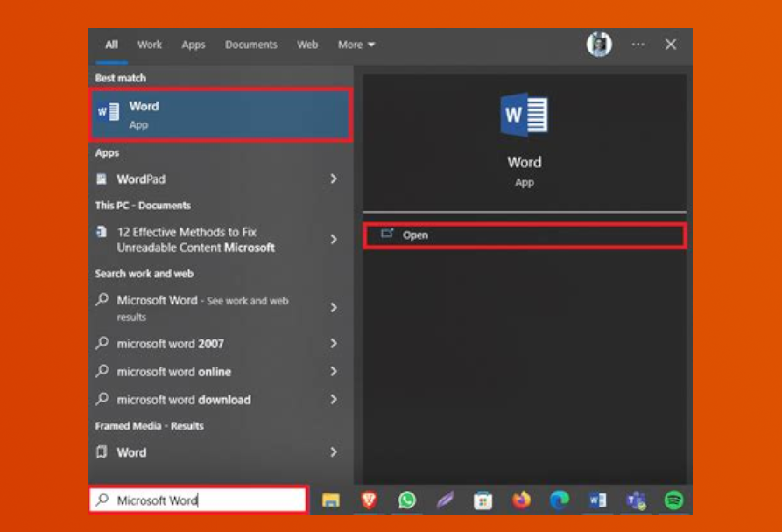Screen dimensions: 782x532
Task: Open Microsoft Teams from the taskbar
Action: pyautogui.click(x=636, y=500)
